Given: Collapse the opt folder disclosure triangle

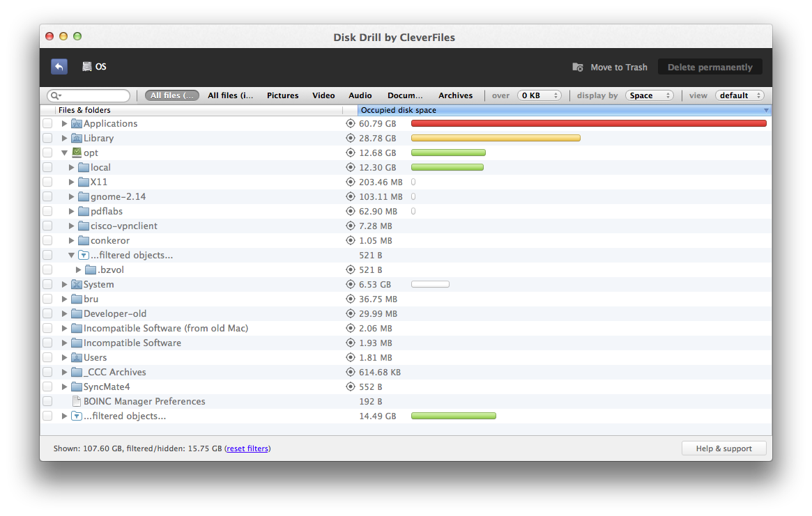Looking at the screenshot, I should pos(64,153).
